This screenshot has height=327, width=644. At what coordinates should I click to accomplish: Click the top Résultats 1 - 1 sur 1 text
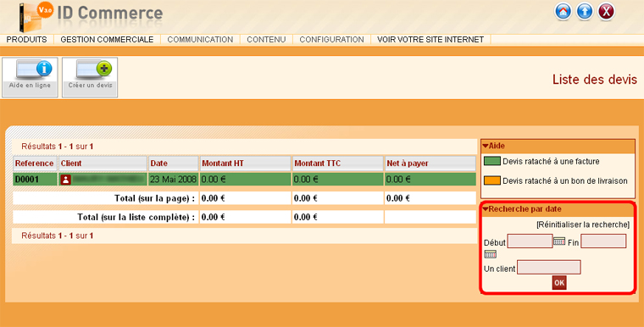pos(58,147)
